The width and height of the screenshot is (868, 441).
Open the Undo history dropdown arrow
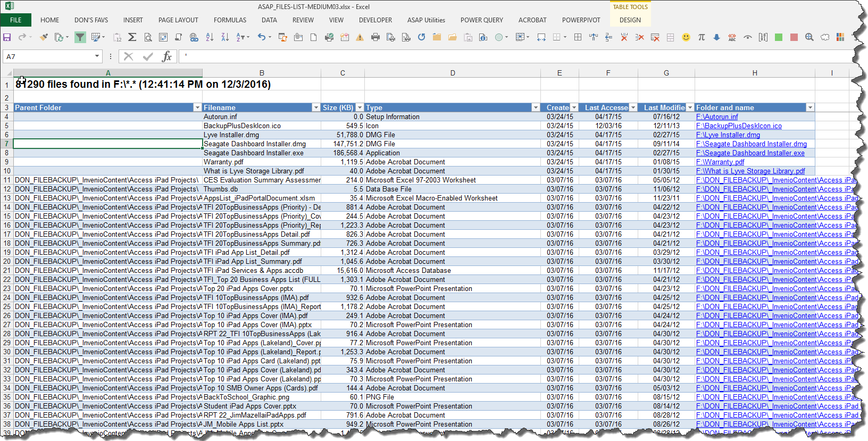click(x=270, y=37)
